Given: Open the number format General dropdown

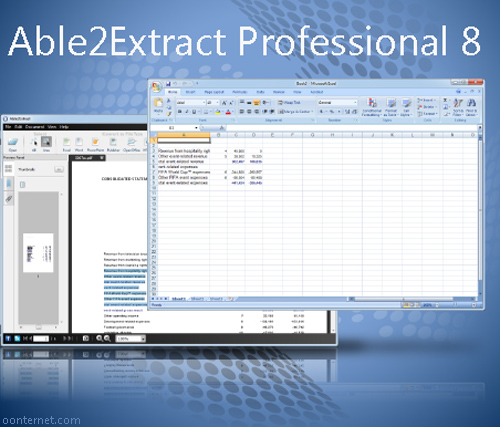Looking at the screenshot, I should pyautogui.click(x=355, y=103).
